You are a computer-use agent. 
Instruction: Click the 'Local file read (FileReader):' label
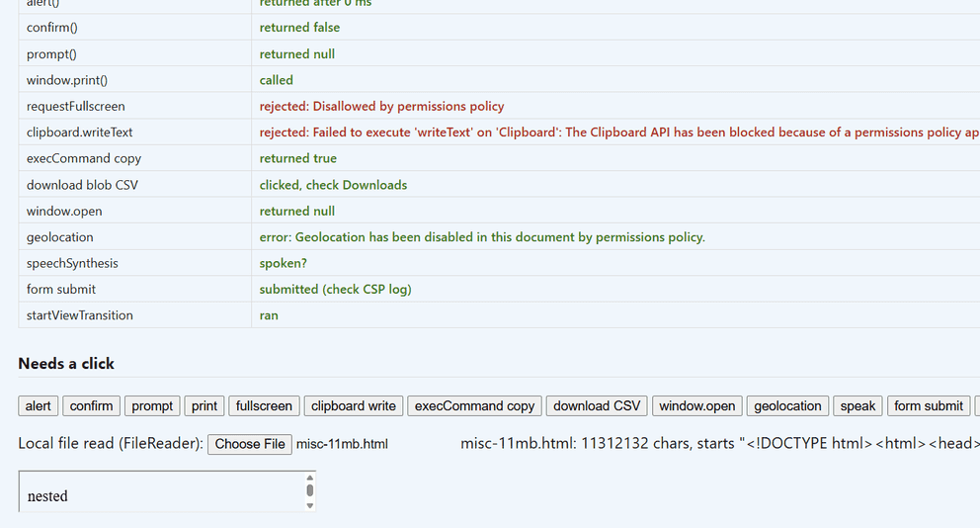(111, 444)
